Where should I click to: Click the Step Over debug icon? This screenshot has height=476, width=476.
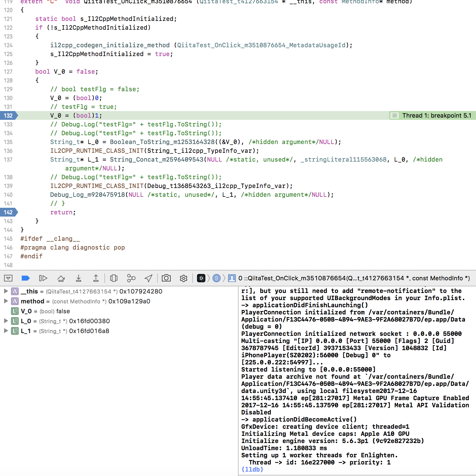[61, 278]
